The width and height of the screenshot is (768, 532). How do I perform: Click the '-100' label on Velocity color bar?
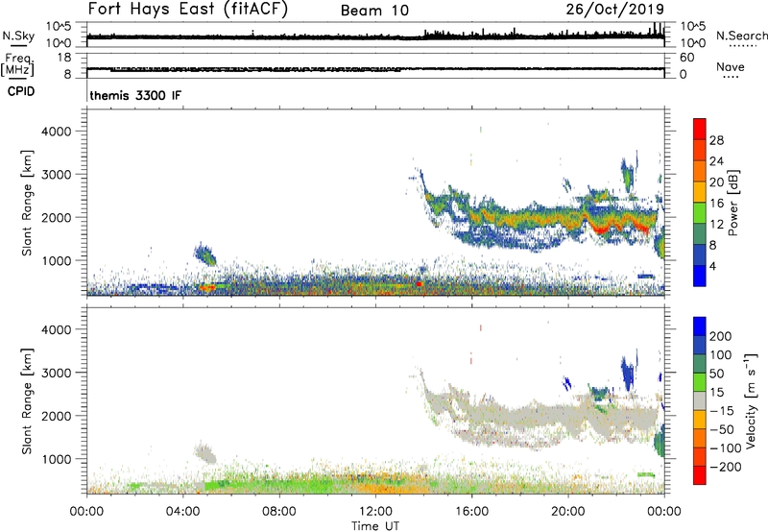(x=726, y=448)
